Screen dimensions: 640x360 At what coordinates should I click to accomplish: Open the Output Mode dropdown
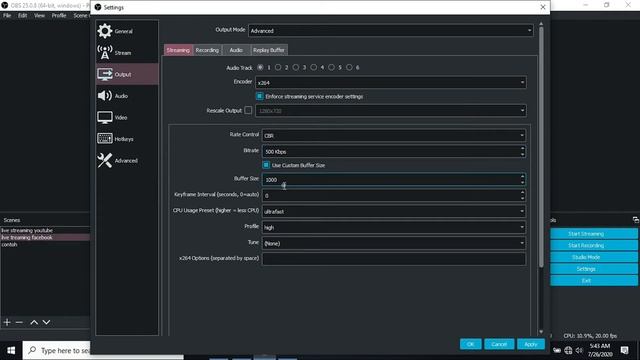391,31
